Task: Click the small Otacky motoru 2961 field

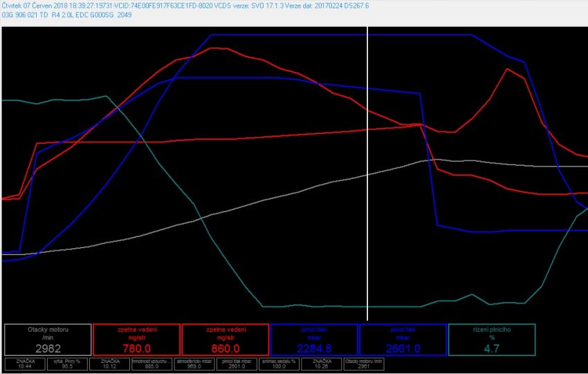Action: pos(362,364)
